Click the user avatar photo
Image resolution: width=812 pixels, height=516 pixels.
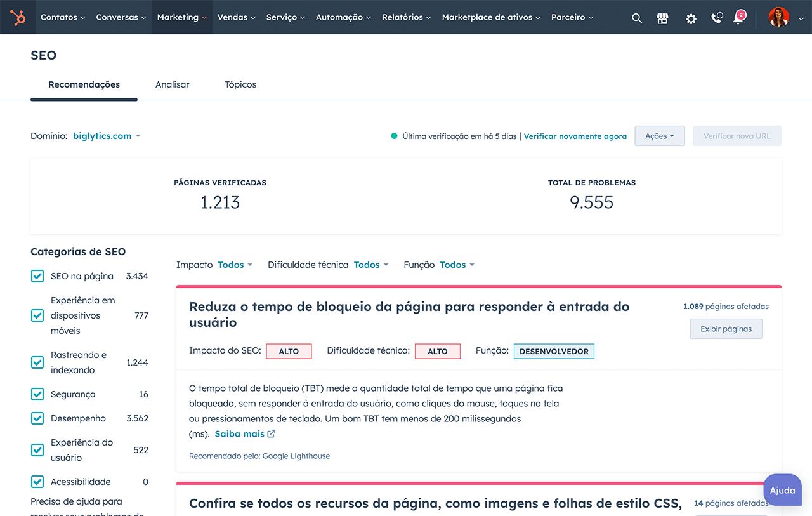tap(778, 17)
